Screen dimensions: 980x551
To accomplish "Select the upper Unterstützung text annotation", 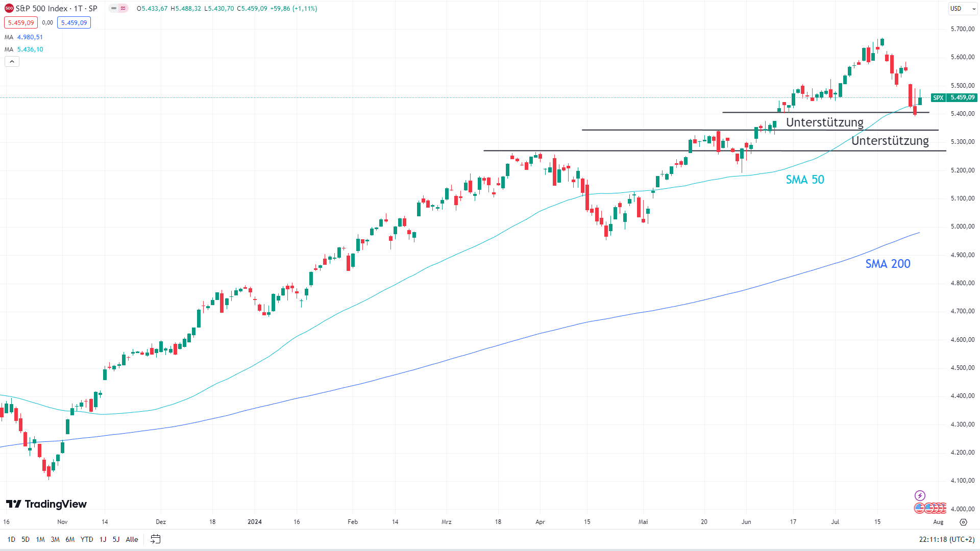I will pos(824,122).
